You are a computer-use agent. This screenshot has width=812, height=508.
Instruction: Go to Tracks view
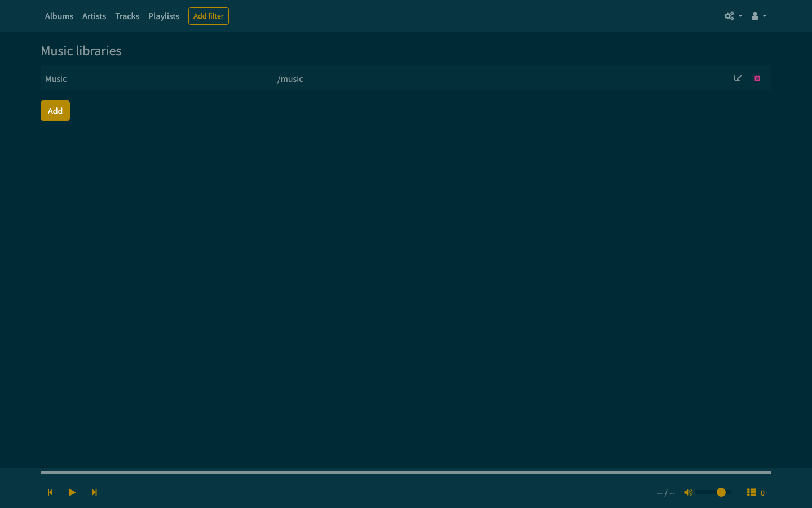click(x=127, y=16)
